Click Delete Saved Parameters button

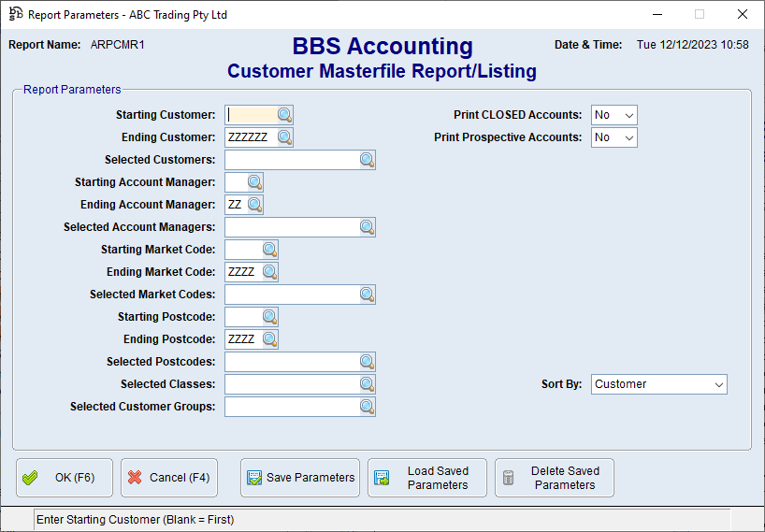tap(555, 478)
